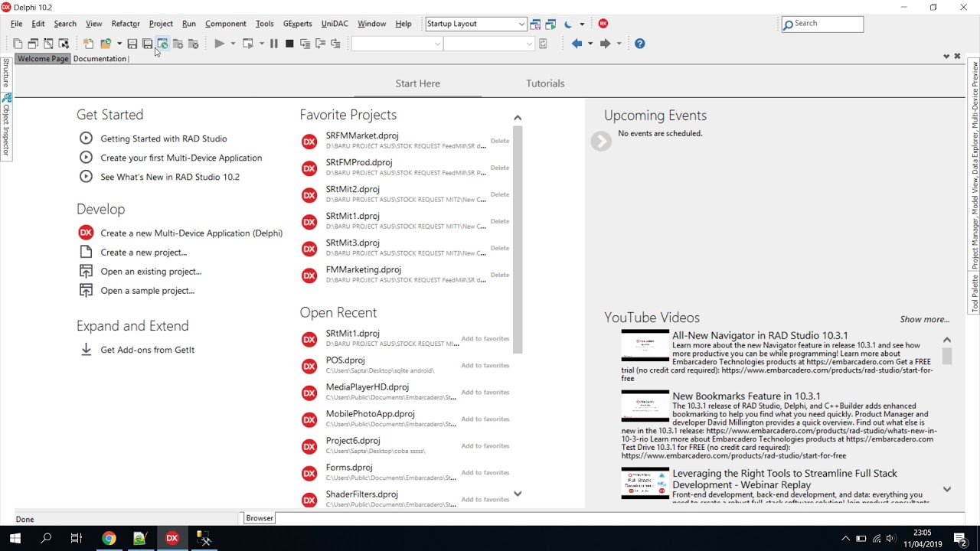The image size is (980, 551).
Task: Open the second empty toolbar combo box
Action: (488, 44)
